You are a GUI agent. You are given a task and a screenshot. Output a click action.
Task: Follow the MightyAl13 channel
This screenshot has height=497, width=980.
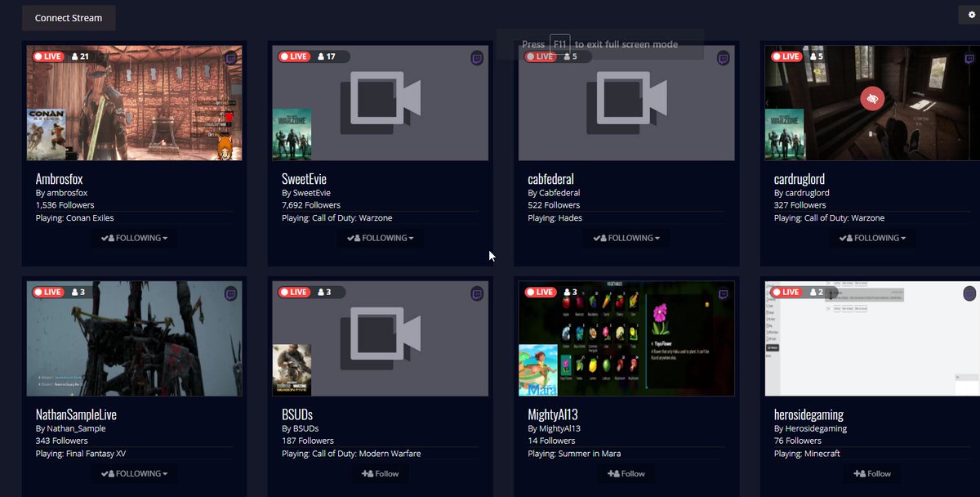tap(626, 473)
